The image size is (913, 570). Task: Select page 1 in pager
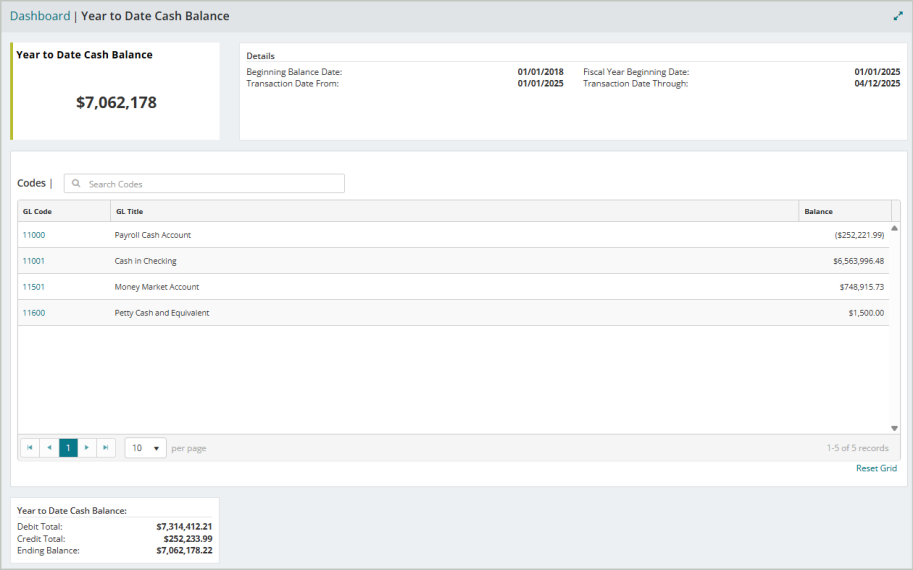(68, 448)
